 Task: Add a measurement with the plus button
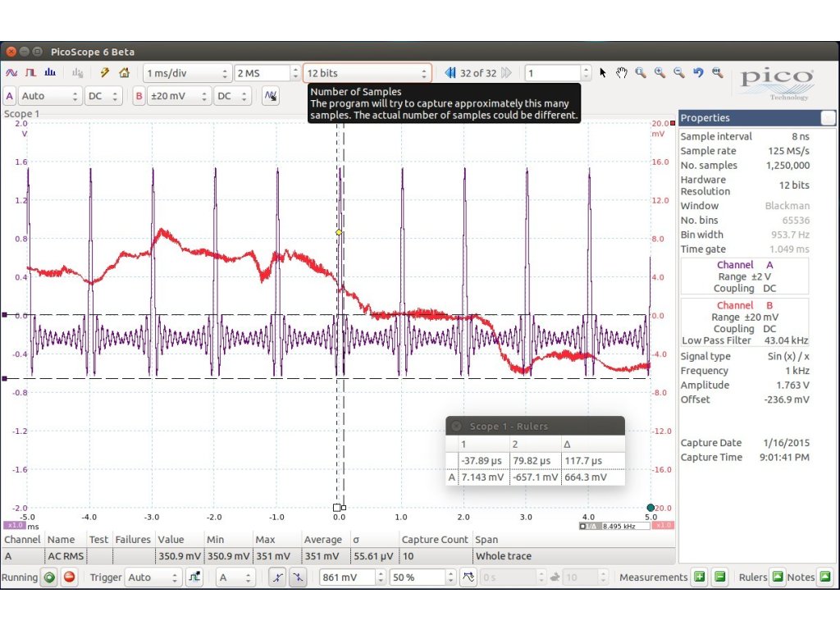click(699, 577)
